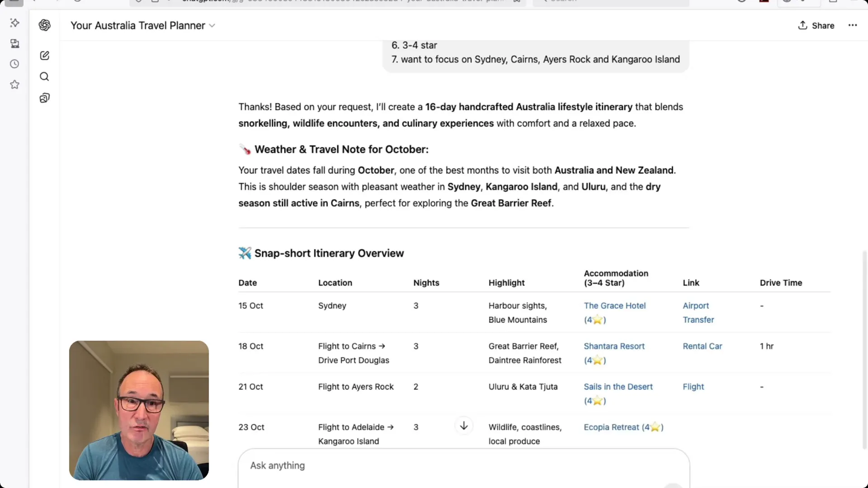
Task: Share this conversation
Action: pos(816,26)
